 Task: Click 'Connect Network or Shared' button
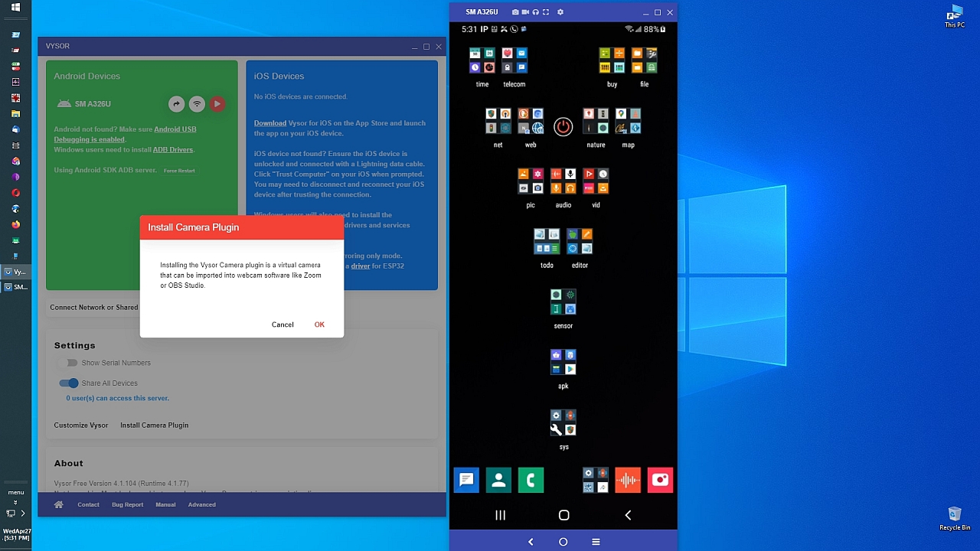94,308
